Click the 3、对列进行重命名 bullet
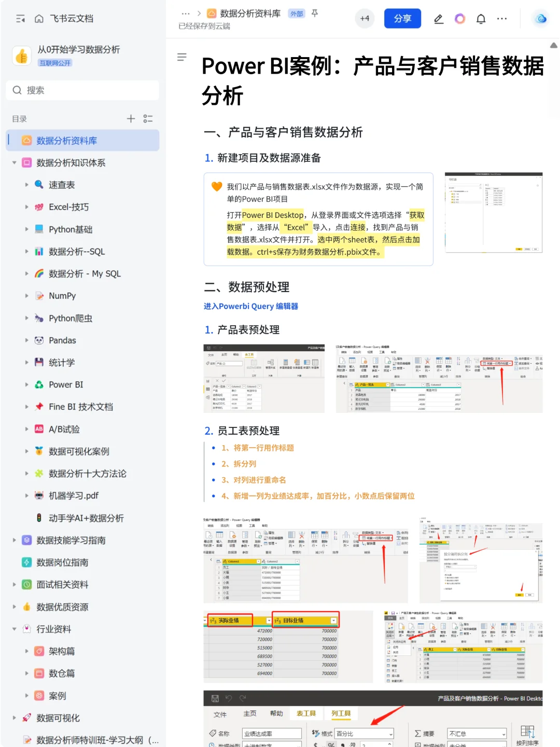 tap(254, 480)
